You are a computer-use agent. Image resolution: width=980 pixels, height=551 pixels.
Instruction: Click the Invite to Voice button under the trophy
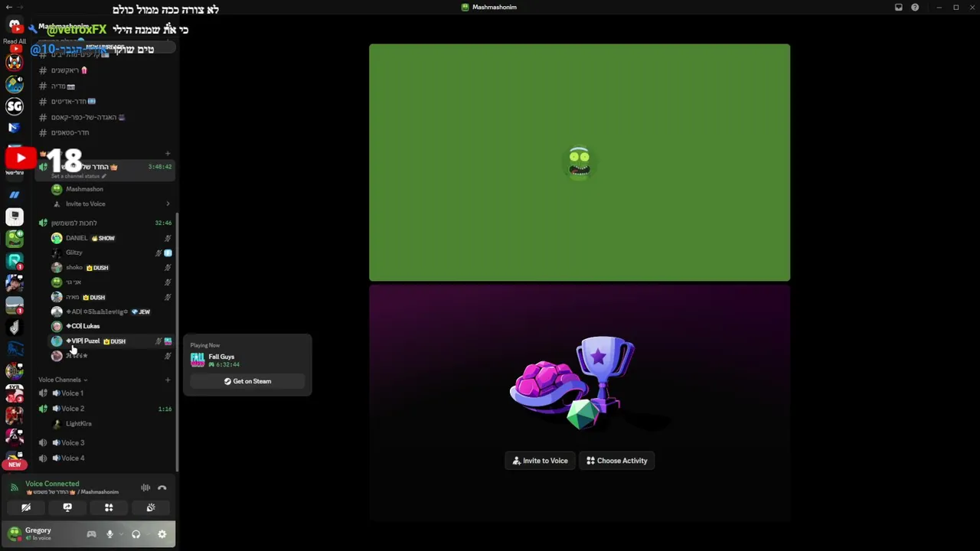pos(541,461)
